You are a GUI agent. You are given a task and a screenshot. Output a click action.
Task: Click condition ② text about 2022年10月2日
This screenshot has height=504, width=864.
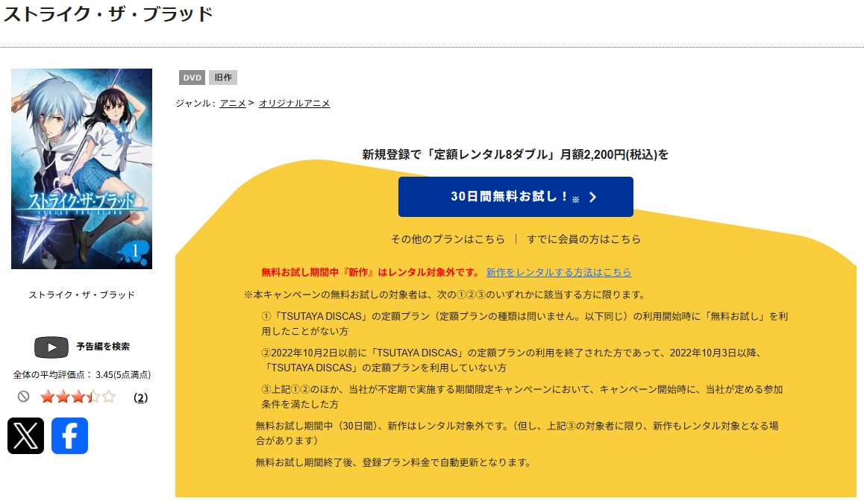(513, 360)
